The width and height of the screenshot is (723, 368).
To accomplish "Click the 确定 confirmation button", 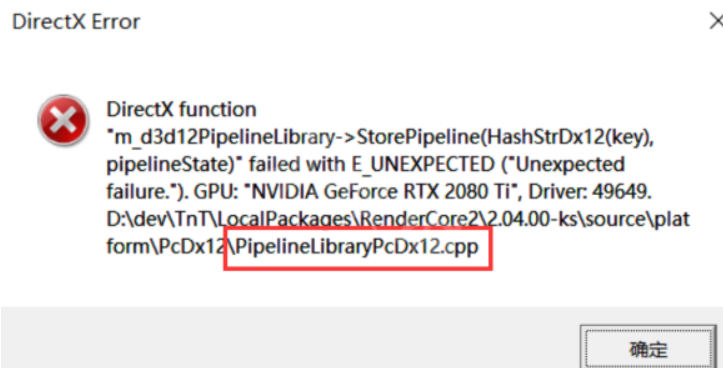I will 648,349.
